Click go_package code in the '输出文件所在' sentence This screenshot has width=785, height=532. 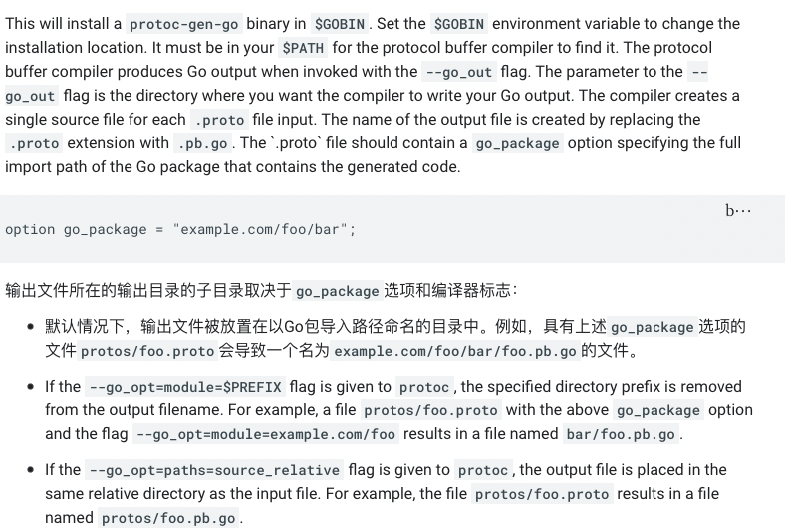click(x=338, y=291)
